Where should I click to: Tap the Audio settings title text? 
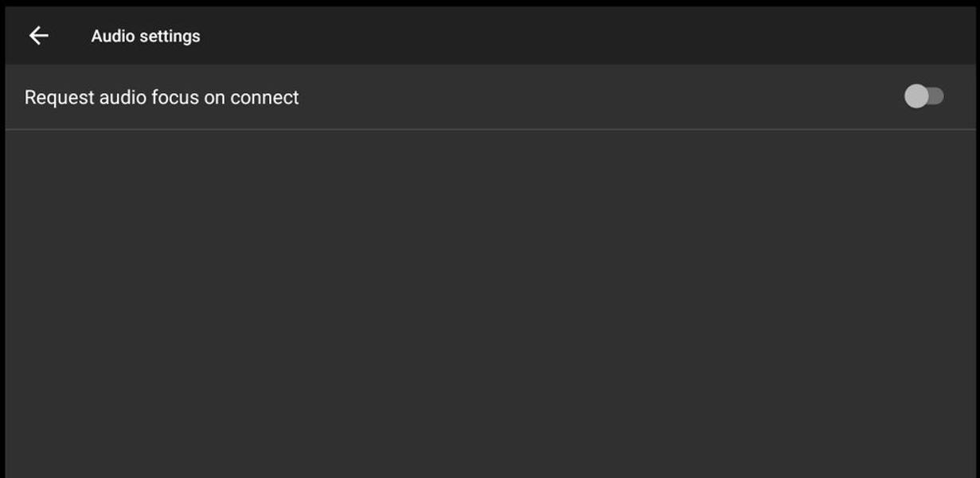click(x=146, y=36)
